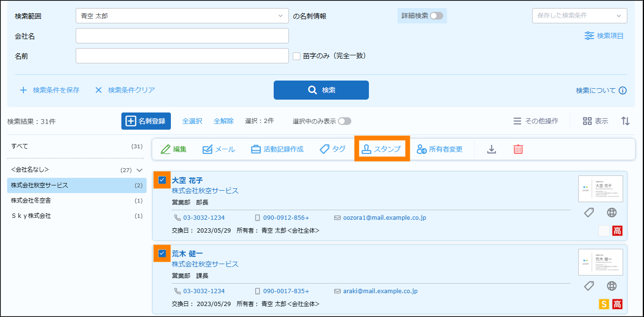Click the red trash delete icon

518,149
